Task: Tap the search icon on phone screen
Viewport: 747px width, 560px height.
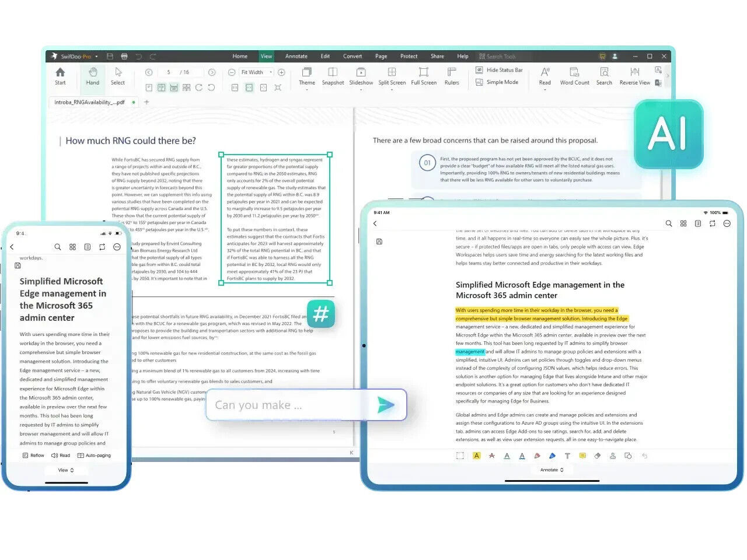Action: [x=58, y=247]
